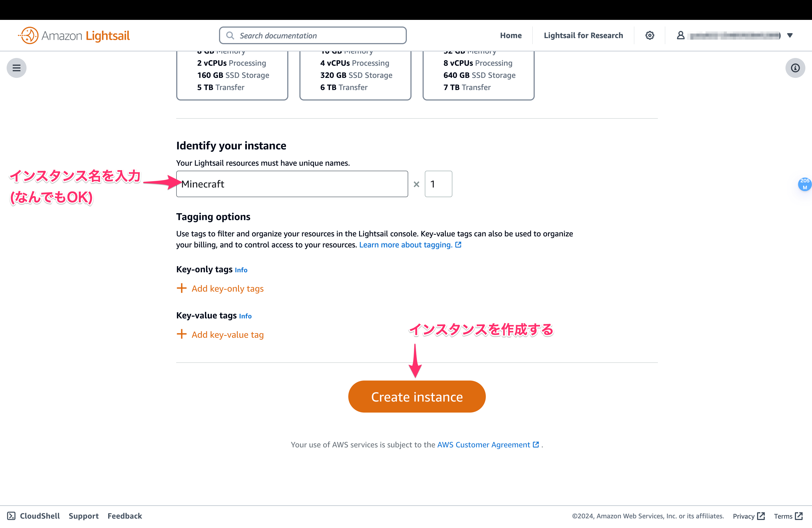Screen dimensions: 812x528
Task: Click the user account profile icon
Action: [681, 35]
